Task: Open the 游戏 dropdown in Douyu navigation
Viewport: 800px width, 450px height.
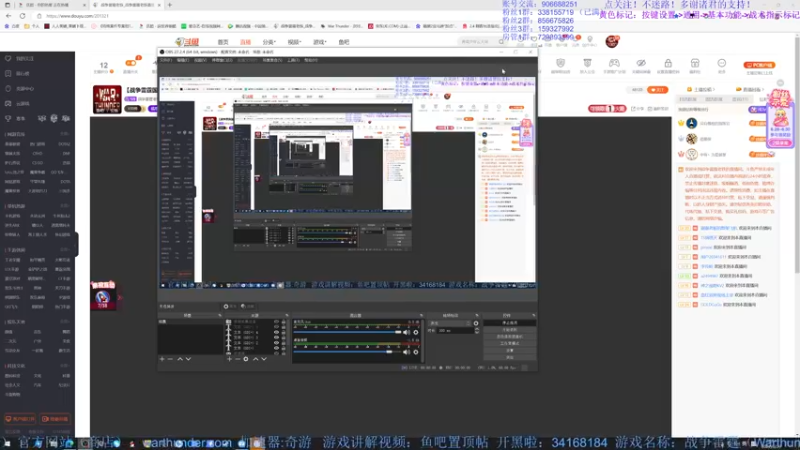Action: tap(319, 42)
